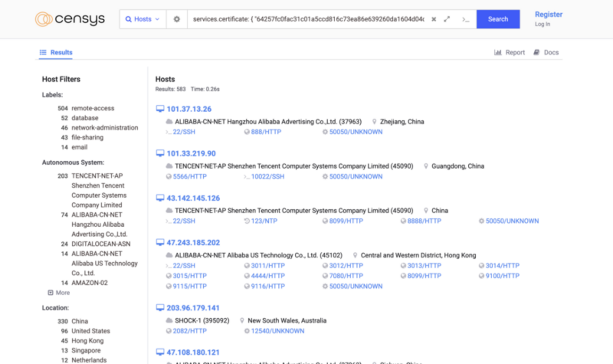
Task: Click monitor icon beside 101.37.13.26
Action: (x=160, y=109)
